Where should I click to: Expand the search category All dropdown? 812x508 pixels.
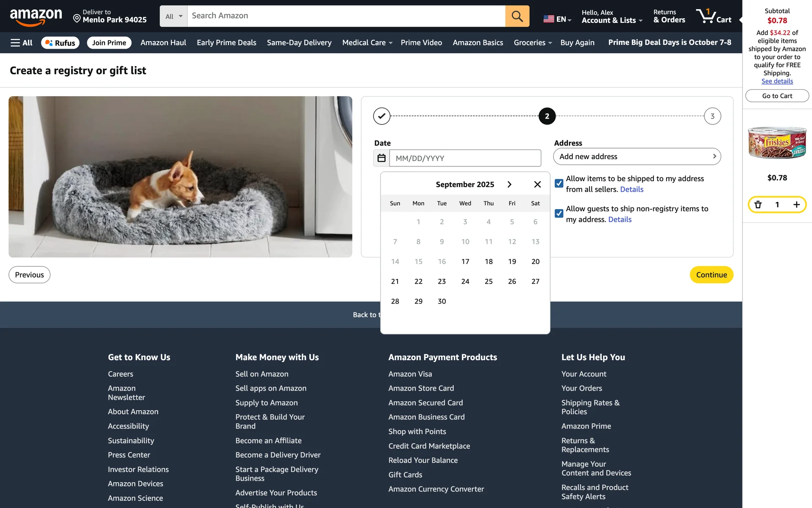[173, 16]
